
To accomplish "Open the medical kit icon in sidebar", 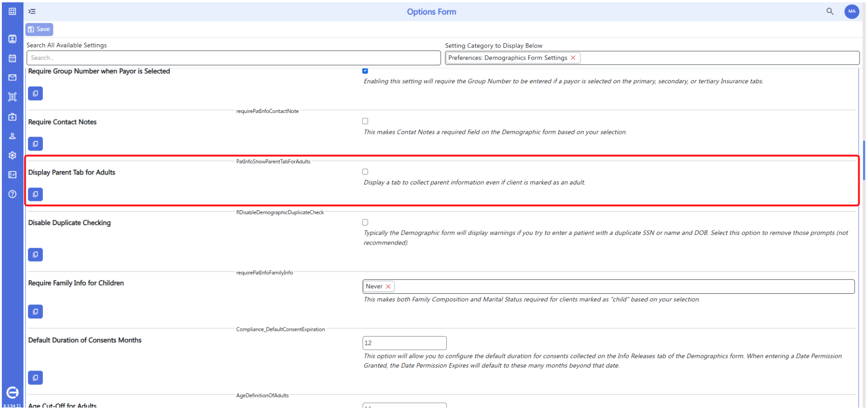I will (13, 116).
